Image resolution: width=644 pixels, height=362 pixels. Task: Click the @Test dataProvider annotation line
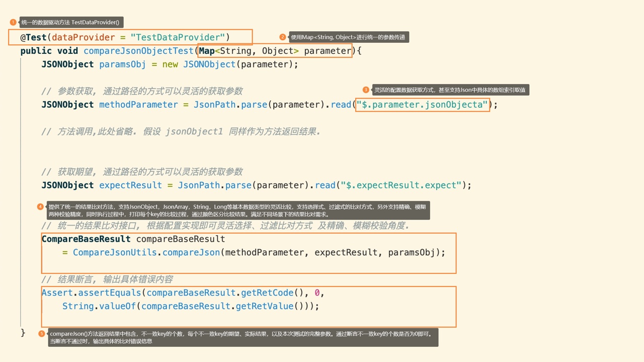(x=125, y=37)
